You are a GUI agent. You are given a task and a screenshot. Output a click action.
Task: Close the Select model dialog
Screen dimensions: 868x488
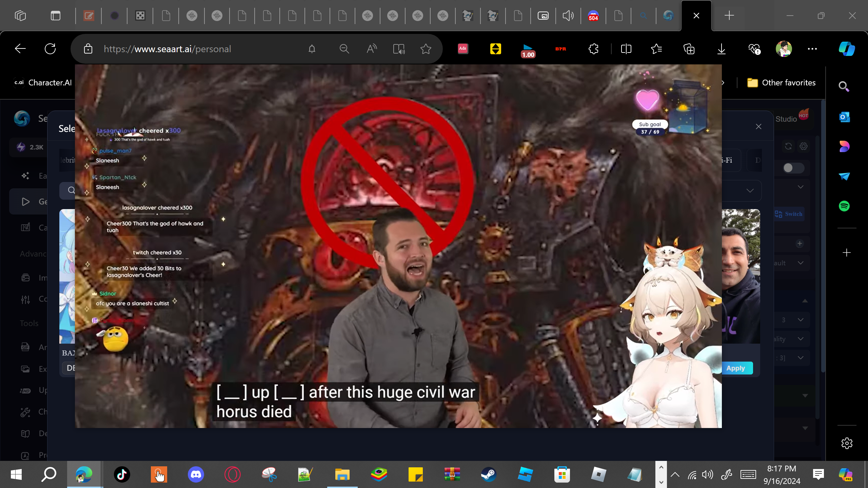(758, 127)
